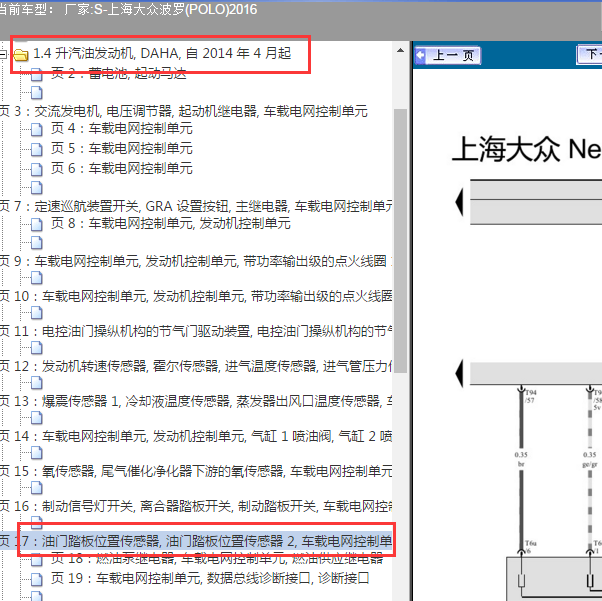Click document icon beneath 页 12 row
This screenshot has width=602, height=601.
click(36, 382)
